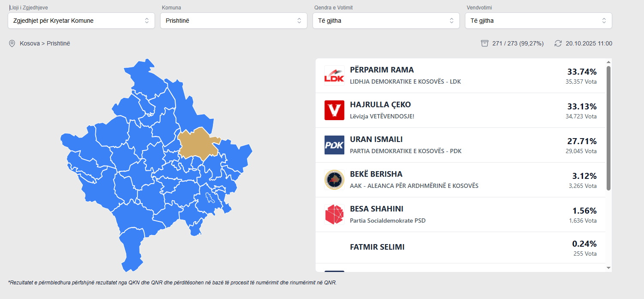Click the ballot box archive icon

(485, 43)
